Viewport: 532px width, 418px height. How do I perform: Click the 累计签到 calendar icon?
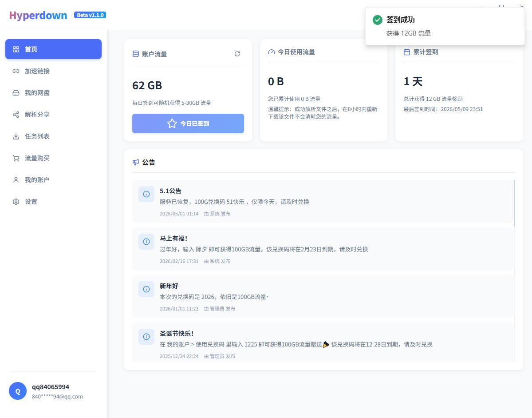point(407,52)
